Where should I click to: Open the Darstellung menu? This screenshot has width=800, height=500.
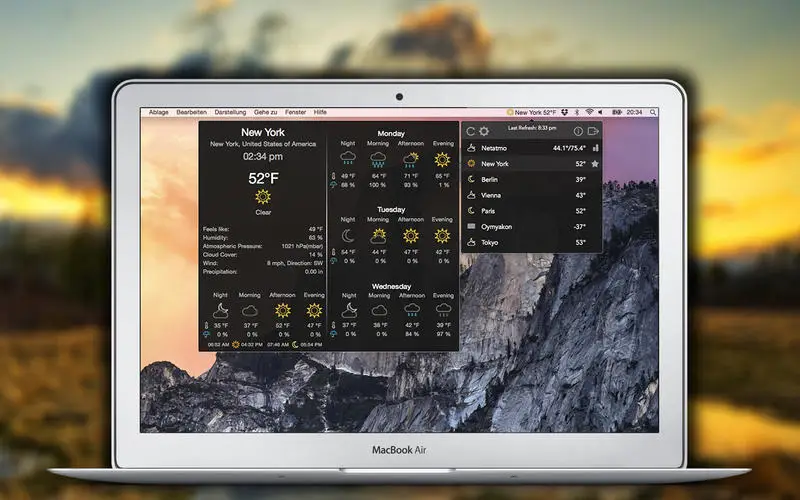pos(230,112)
